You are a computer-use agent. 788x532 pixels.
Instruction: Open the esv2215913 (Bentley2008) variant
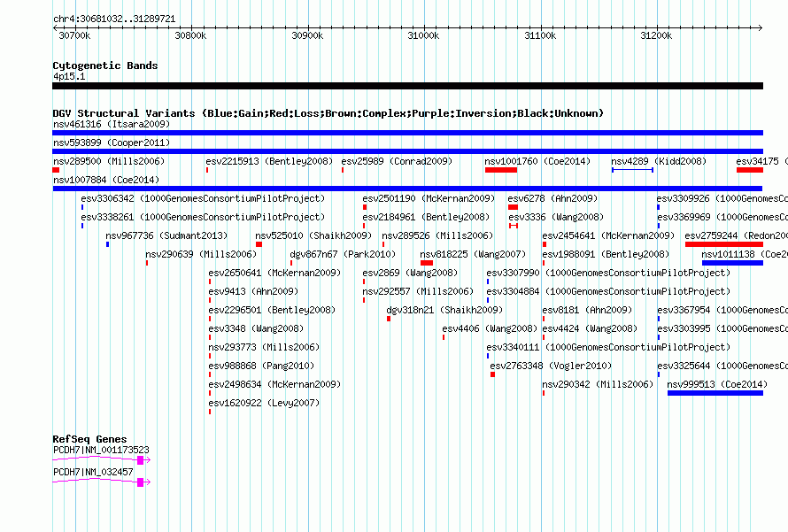[269, 161]
